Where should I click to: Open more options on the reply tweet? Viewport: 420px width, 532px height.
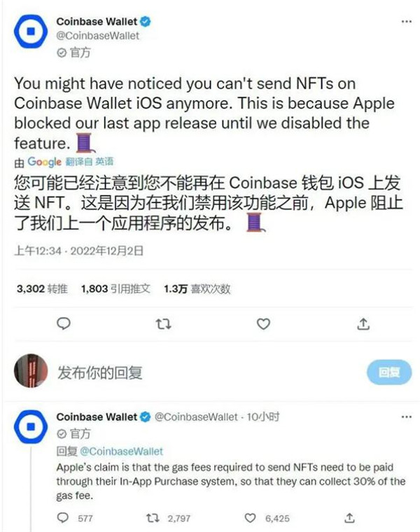[x=406, y=416]
